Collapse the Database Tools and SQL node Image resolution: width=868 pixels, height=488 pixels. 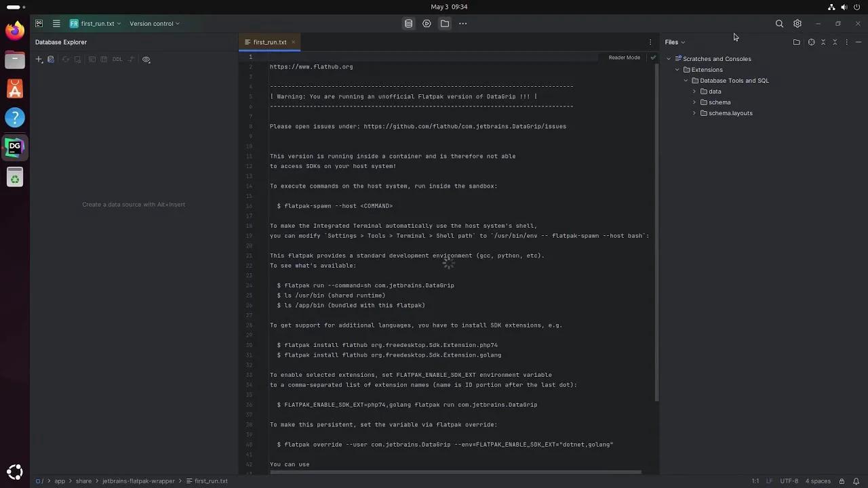pos(686,80)
